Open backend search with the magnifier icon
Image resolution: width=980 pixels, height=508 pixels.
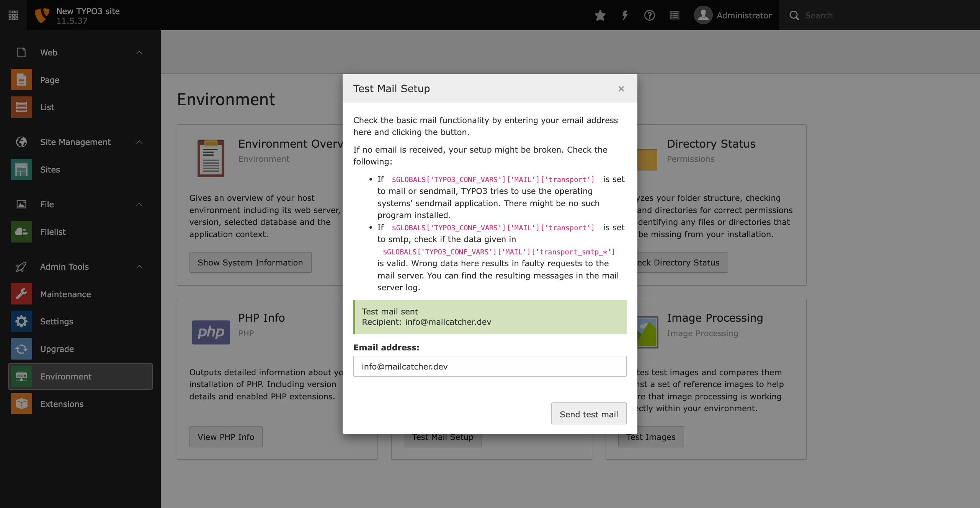point(794,15)
